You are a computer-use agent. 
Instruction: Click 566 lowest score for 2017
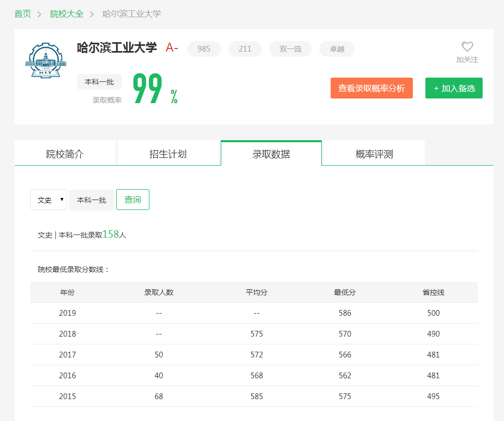345,355
